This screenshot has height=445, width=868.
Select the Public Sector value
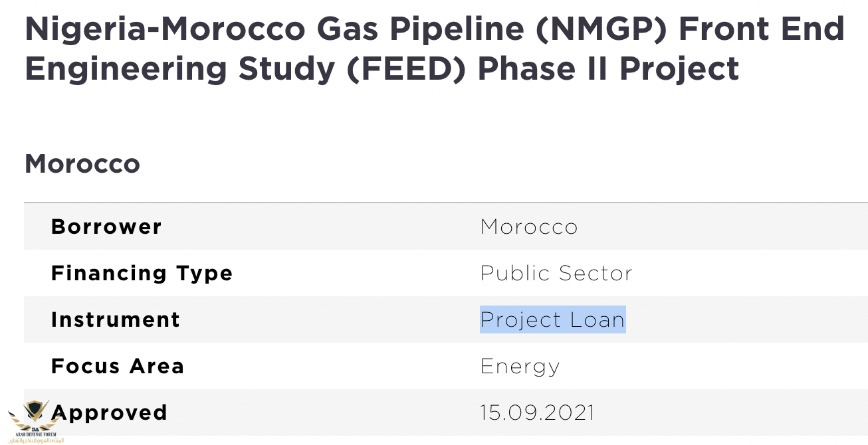(x=556, y=273)
